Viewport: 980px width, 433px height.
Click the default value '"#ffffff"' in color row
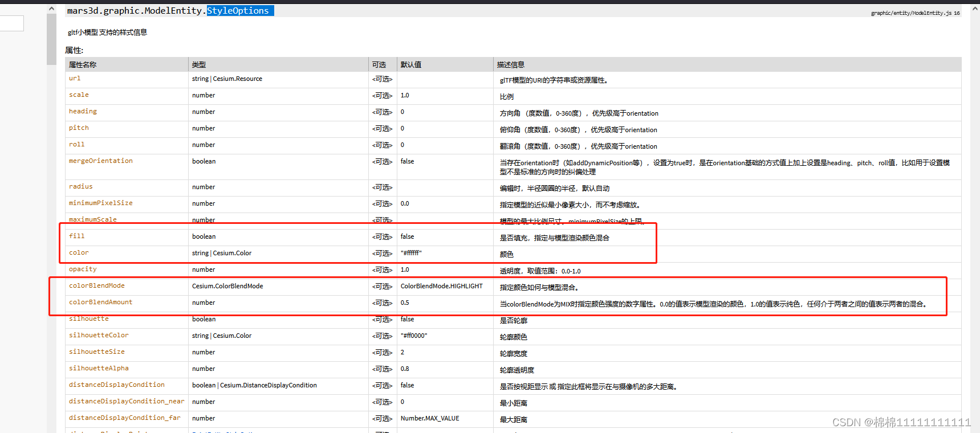411,253
